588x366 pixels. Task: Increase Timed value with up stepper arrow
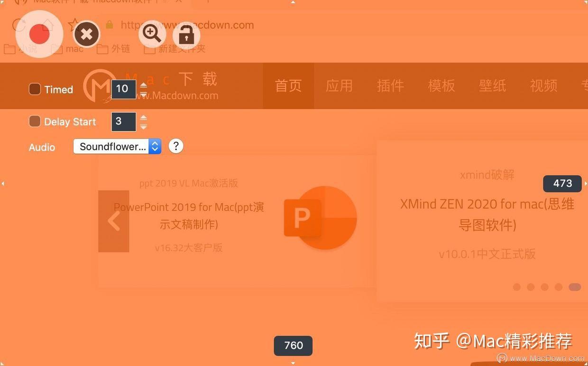[x=144, y=85]
